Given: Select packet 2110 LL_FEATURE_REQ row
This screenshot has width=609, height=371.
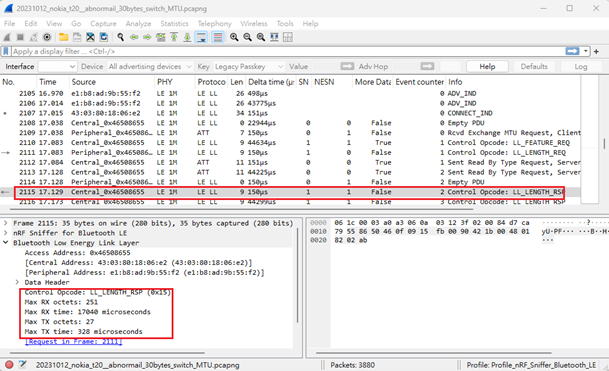Looking at the screenshot, I should click(x=291, y=143).
